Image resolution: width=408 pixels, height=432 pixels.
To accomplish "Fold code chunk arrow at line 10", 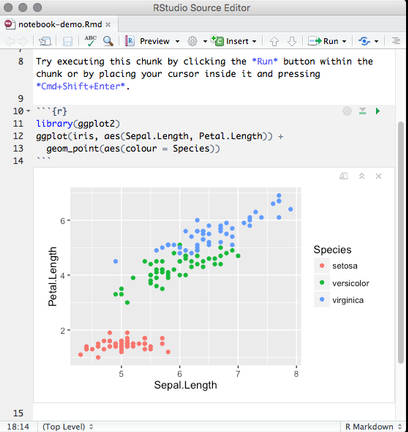I will coord(28,111).
